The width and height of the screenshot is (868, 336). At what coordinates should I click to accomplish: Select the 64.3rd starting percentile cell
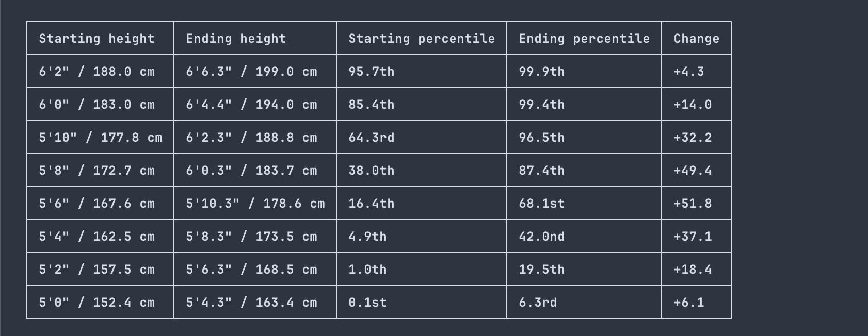(x=372, y=138)
